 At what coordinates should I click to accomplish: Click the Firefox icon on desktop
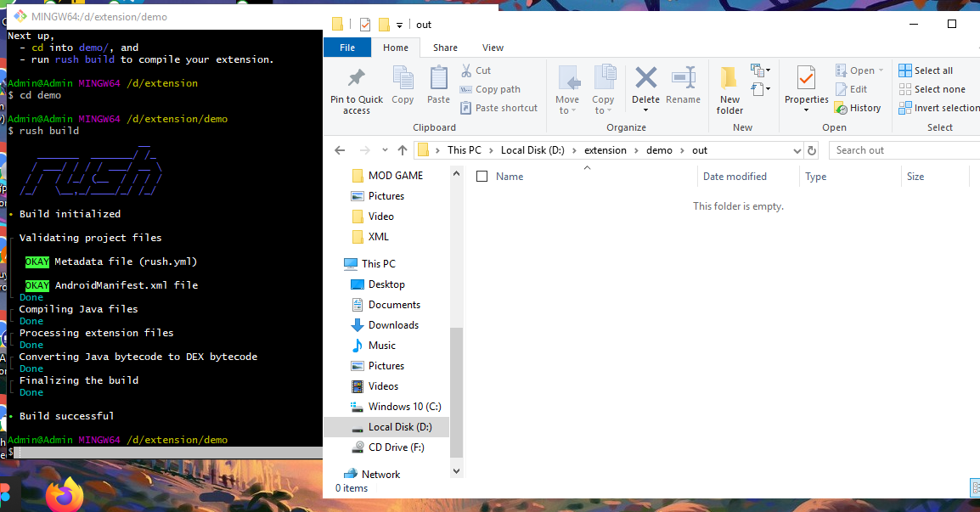(65, 494)
